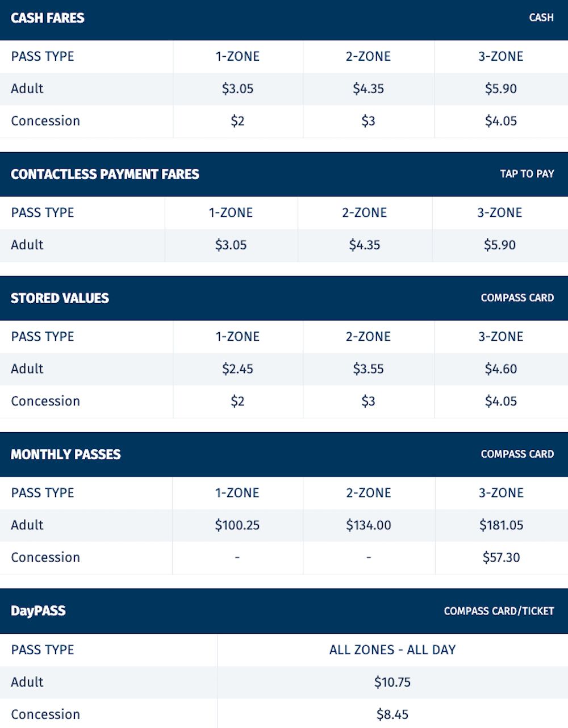Screen dimensions: 568x728
Task: Click the CASH FARES table header
Action: (48, 18)
